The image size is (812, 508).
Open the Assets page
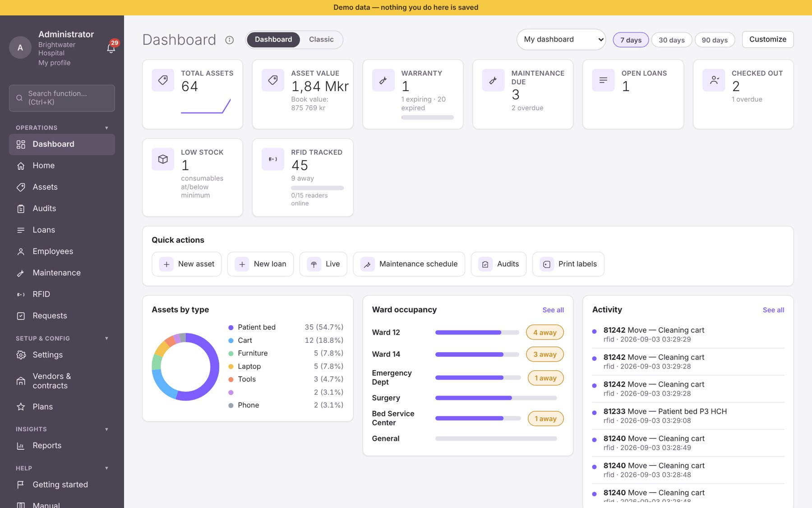click(x=62, y=187)
